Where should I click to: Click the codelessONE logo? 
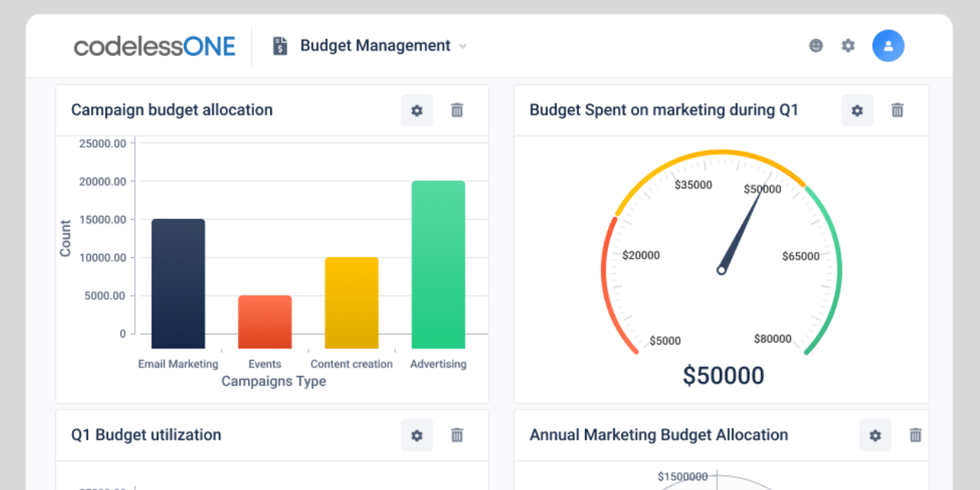(x=155, y=46)
